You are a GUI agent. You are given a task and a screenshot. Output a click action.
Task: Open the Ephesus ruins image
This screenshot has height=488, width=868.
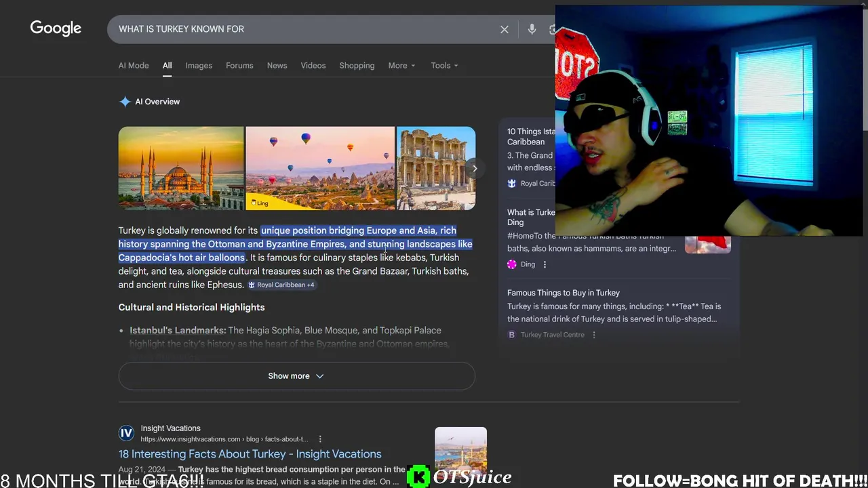pyautogui.click(x=436, y=168)
